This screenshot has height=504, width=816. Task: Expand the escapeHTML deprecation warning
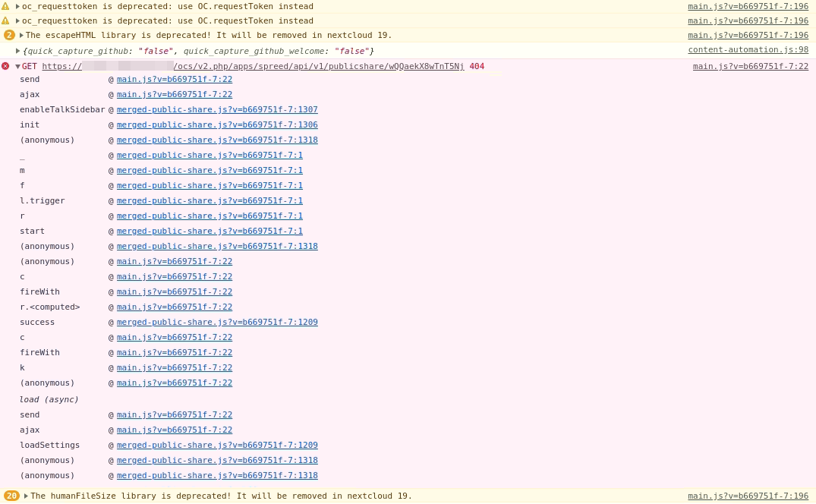(x=21, y=36)
